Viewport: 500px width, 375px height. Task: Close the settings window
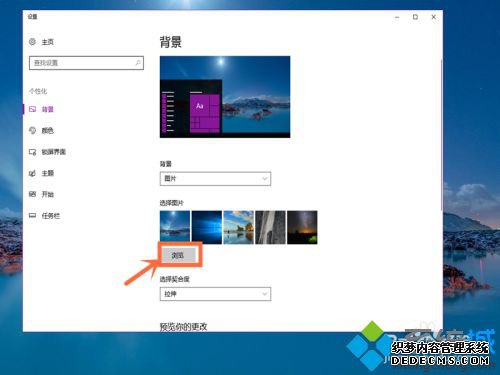434,17
